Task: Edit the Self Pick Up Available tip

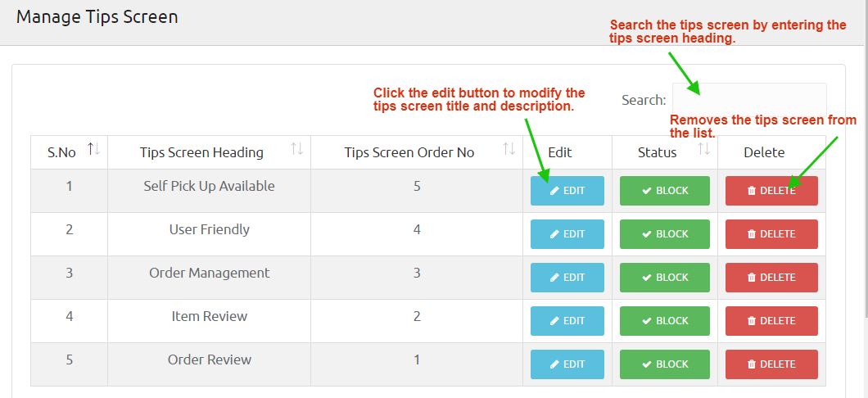Action: pyautogui.click(x=567, y=191)
